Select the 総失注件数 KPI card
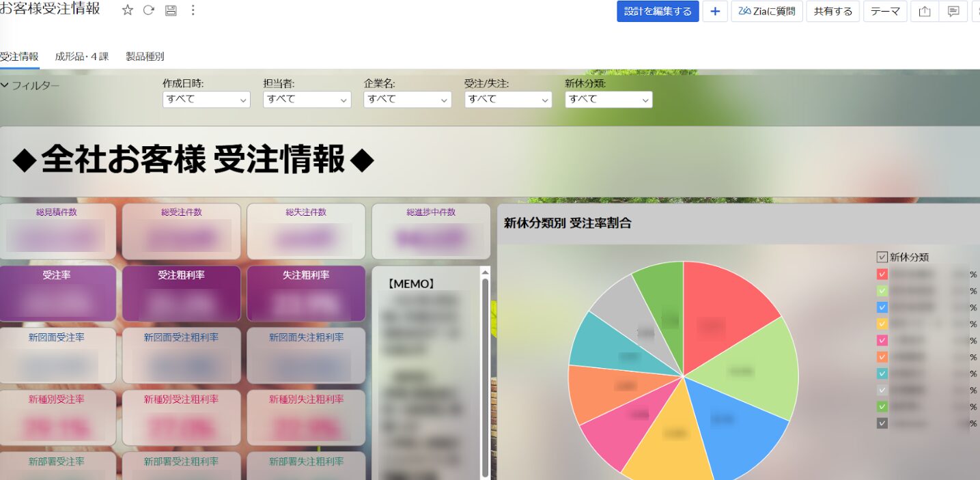Image resolution: width=980 pixels, height=480 pixels. [x=307, y=231]
